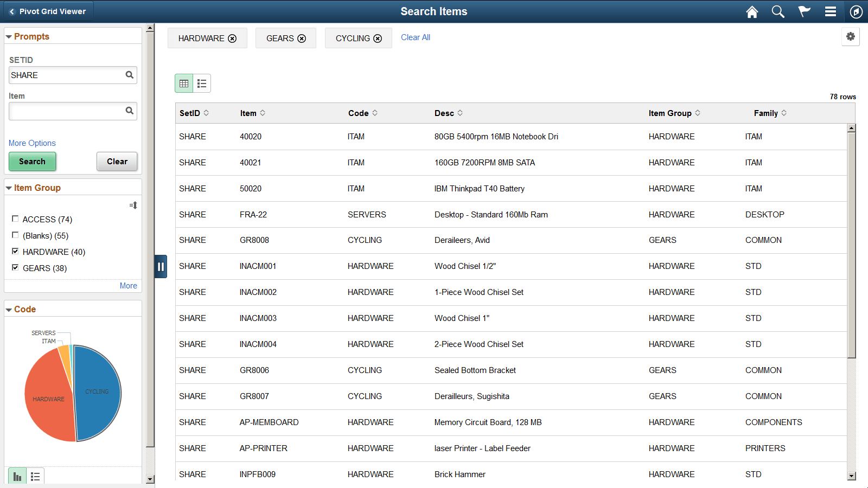Image resolution: width=868 pixels, height=488 pixels.
Task: Switch results to list view tab
Action: (x=202, y=83)
